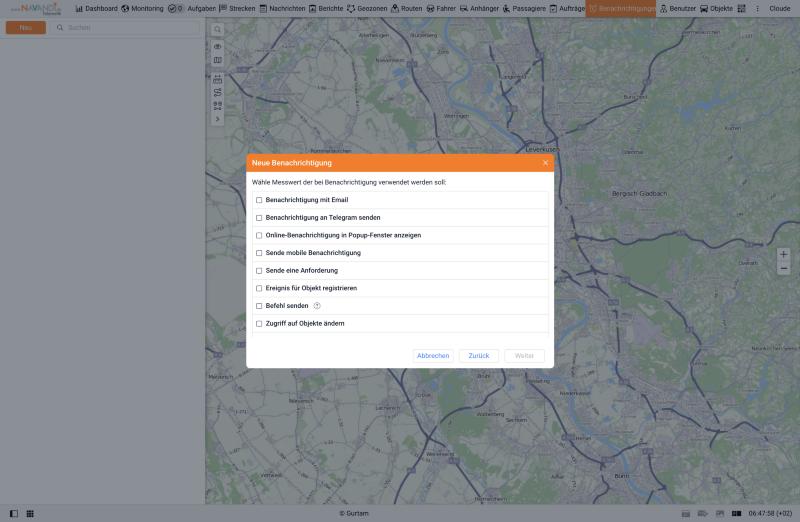800x522 pixels.
Task: Open the Fahrer section
Action: (441, 9)
